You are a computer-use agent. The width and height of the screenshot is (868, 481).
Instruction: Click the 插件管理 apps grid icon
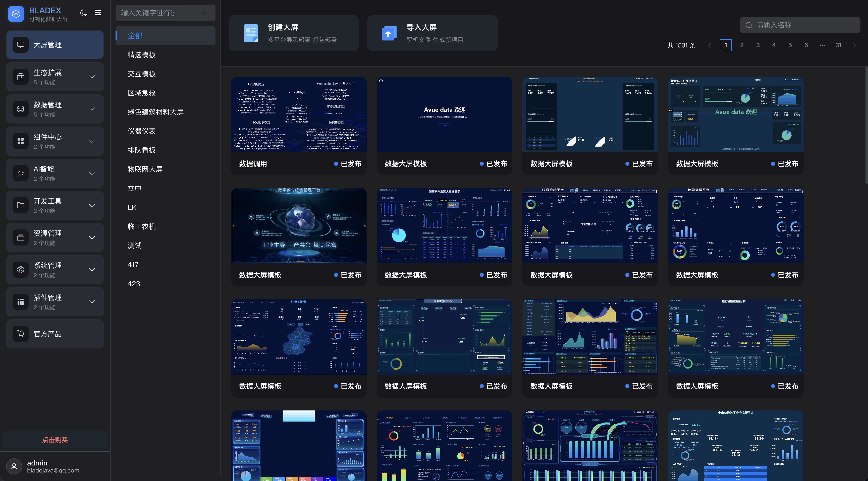pyautogui.click(x=21, y=302)
